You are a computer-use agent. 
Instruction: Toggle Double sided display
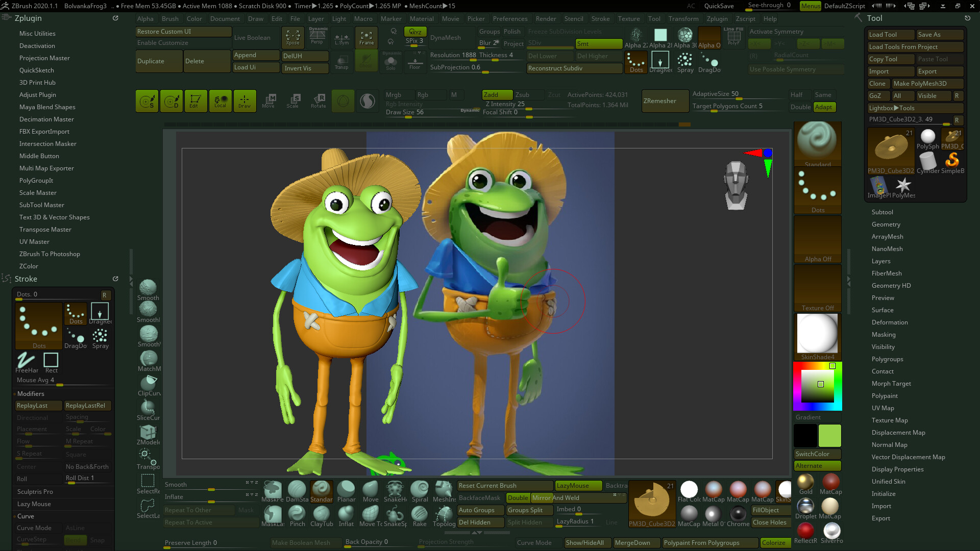point(517,498)
